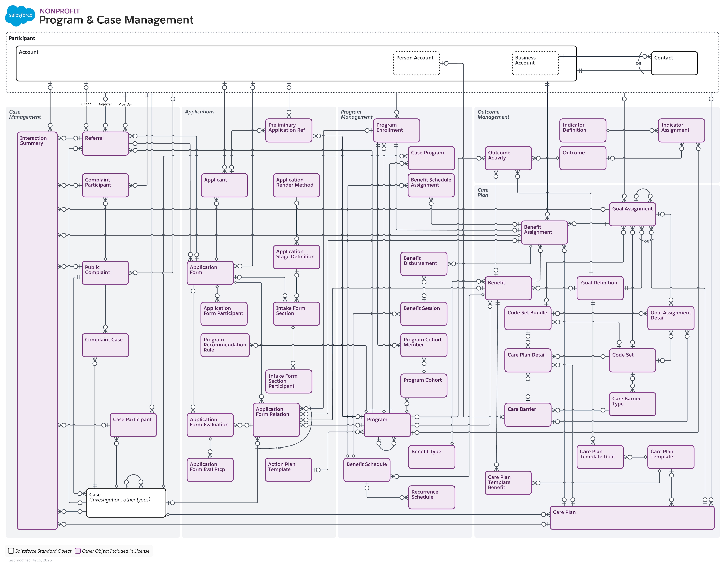Select Program Recommendation Rule entity

225,345
